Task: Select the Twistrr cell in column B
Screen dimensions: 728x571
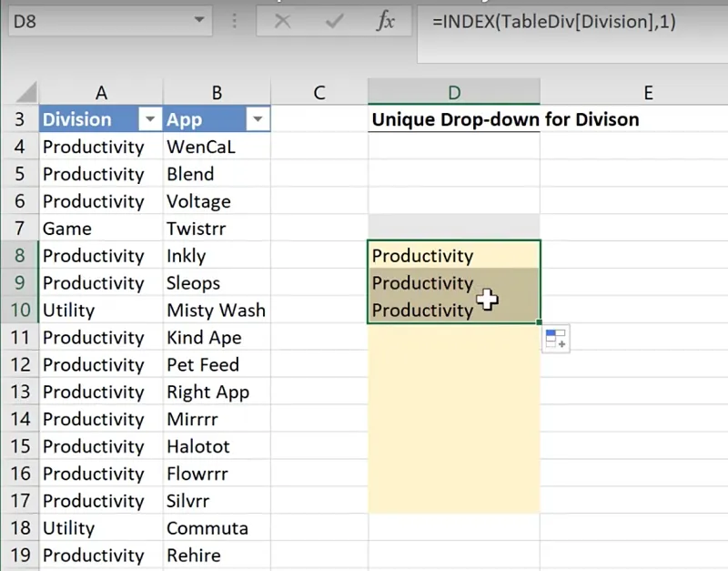Action: pos(216,229)
